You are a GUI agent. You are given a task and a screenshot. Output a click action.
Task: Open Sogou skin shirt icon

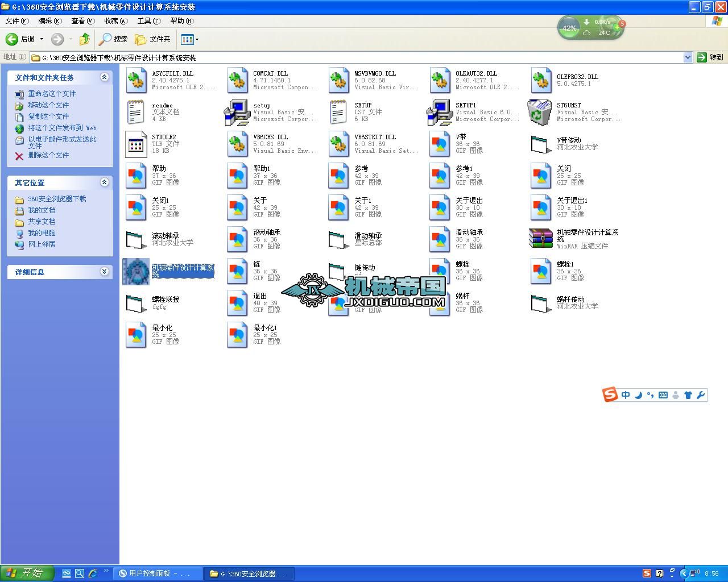[x=688, y=395]
